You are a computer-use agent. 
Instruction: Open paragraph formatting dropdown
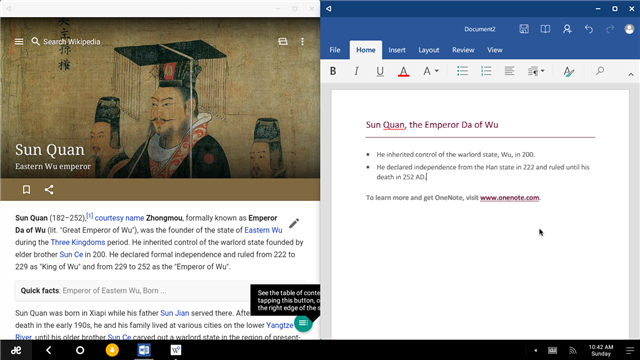[536, 71]
